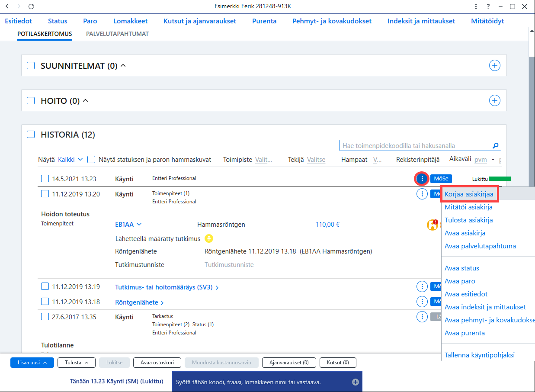
Task: Open the Hampaat filter dropdown
Action: pos(377,160)
